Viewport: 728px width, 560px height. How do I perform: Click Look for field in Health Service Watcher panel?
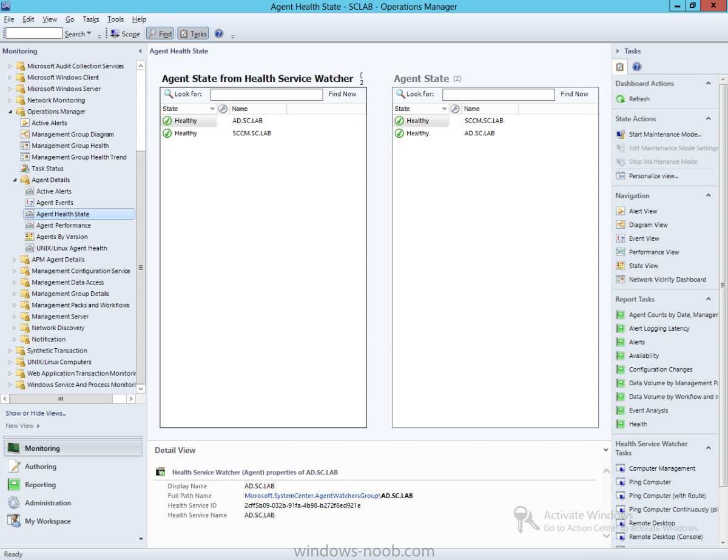click(266, 95)
